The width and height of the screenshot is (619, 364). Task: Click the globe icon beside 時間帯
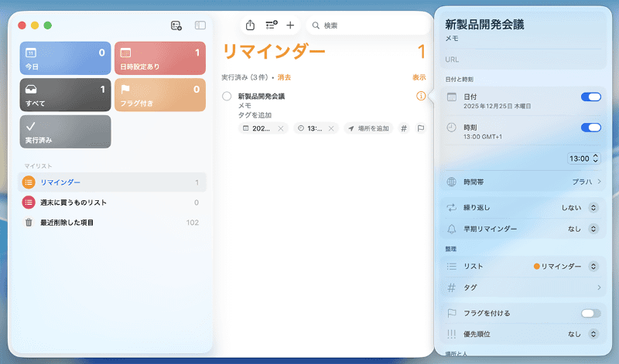pyautogui.click(x=451, y=182)
